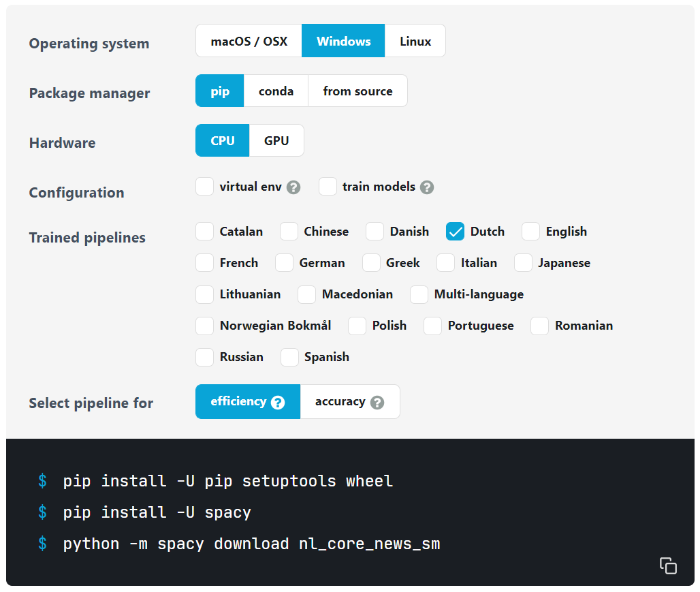Viewport: 700px width, 592px height.
Task: Click the 'Package manager' row label
Action: coord(89,93)
